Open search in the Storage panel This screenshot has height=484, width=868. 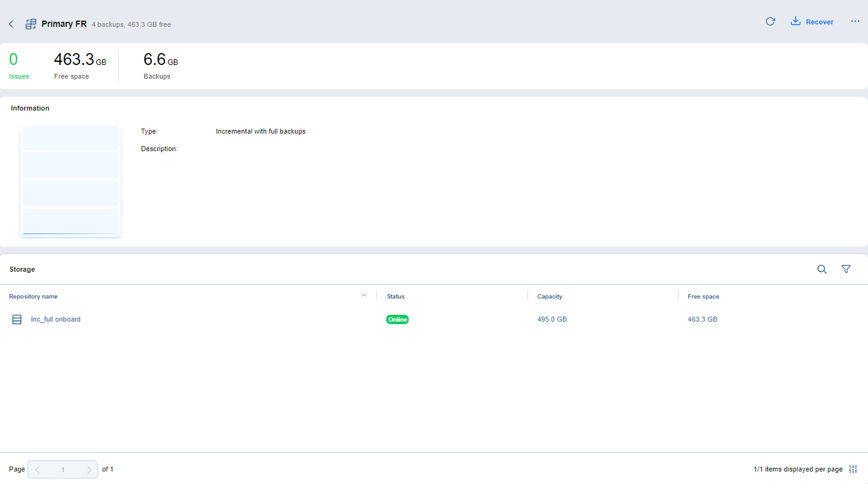[x=822, y=269]
